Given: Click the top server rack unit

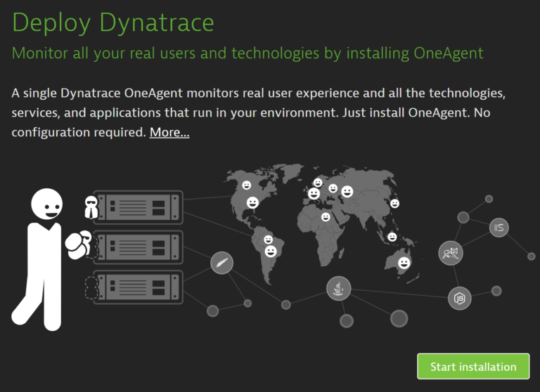Looking at the screenshot, I should coord(139,207).
